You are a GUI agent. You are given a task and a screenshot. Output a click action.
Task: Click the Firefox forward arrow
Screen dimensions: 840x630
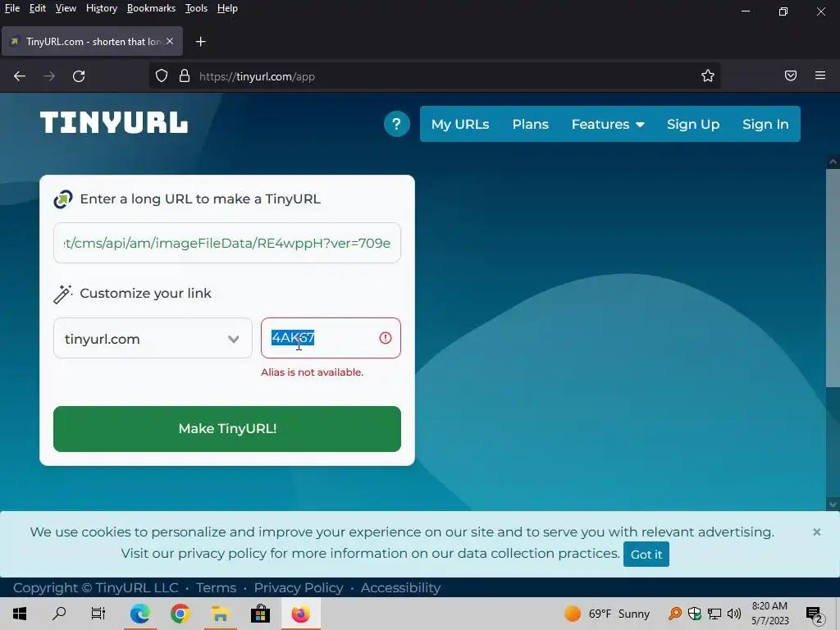(49, 76)
